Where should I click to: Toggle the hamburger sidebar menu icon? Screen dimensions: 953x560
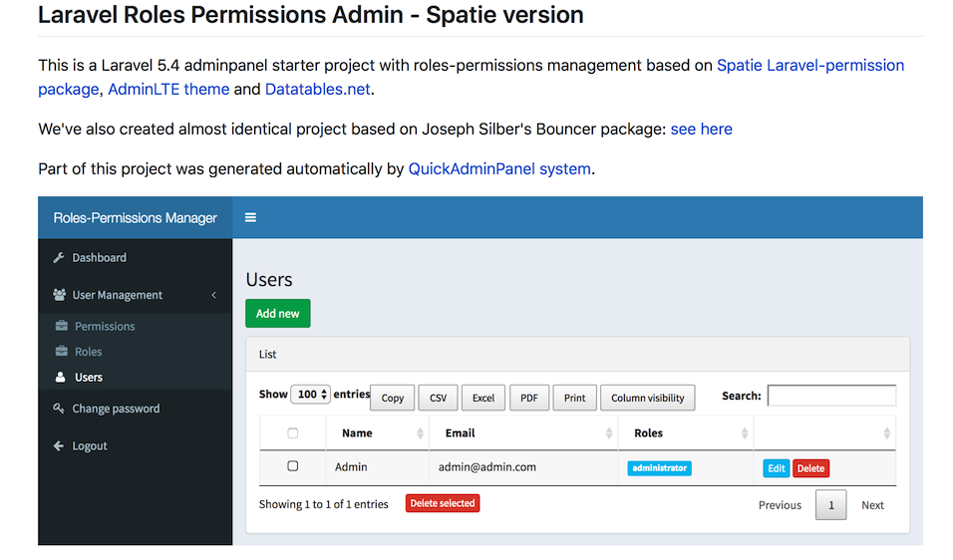pyautogui.click(x=250, y=217)
